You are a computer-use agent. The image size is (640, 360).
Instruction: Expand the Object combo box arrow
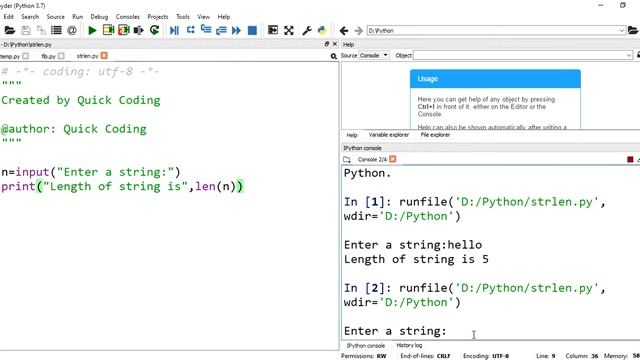pyautogui.click(x=629, y=55)
